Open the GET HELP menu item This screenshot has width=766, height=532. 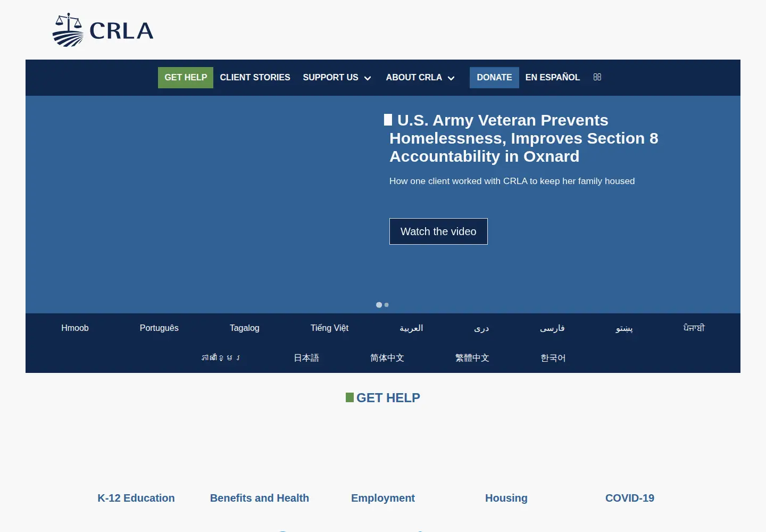[x=186, y=78]
